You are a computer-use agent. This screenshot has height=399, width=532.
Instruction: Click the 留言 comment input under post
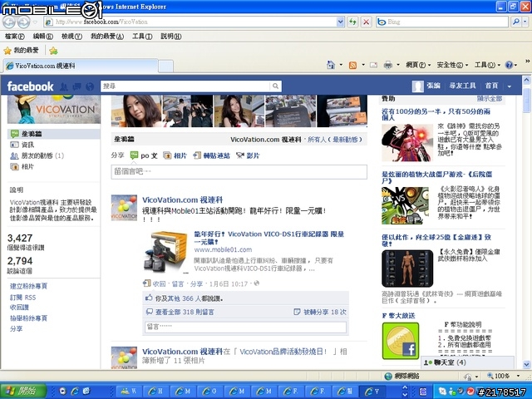pyautogui.click(x=246, y=327)
